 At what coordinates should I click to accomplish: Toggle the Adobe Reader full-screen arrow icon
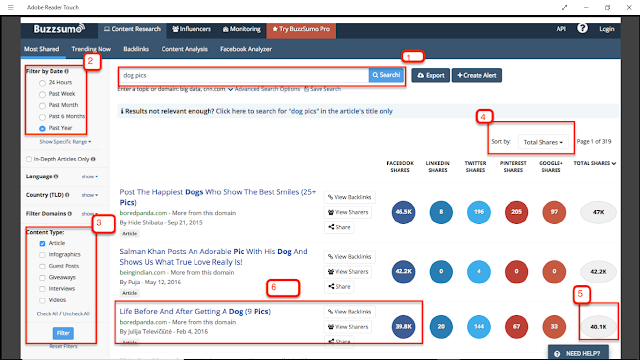564,7
